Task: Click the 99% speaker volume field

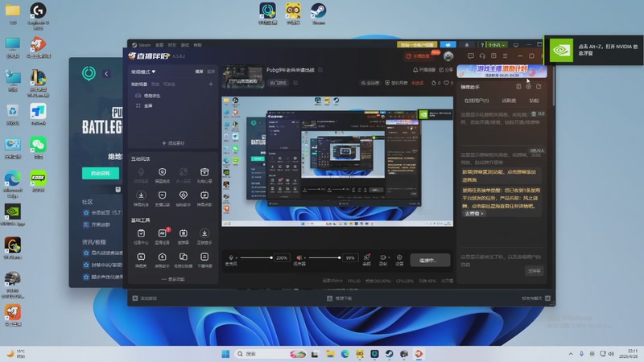Action: 350,257
